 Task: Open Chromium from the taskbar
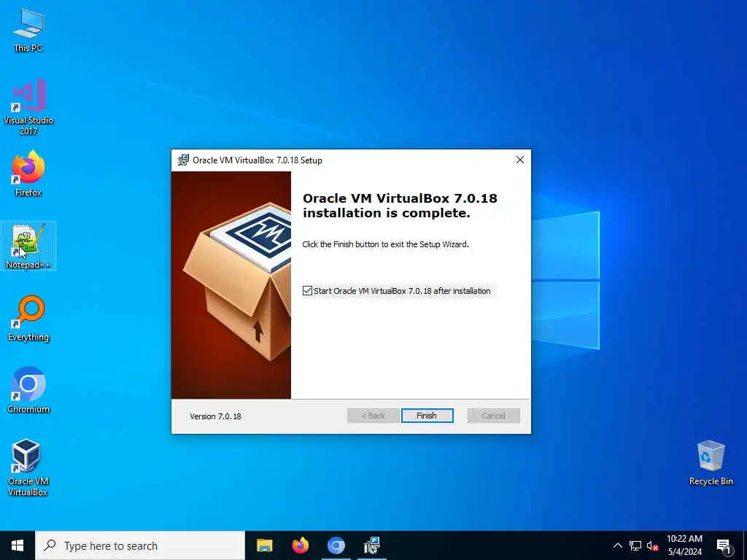pyautogui.click(x=336, y=545)
